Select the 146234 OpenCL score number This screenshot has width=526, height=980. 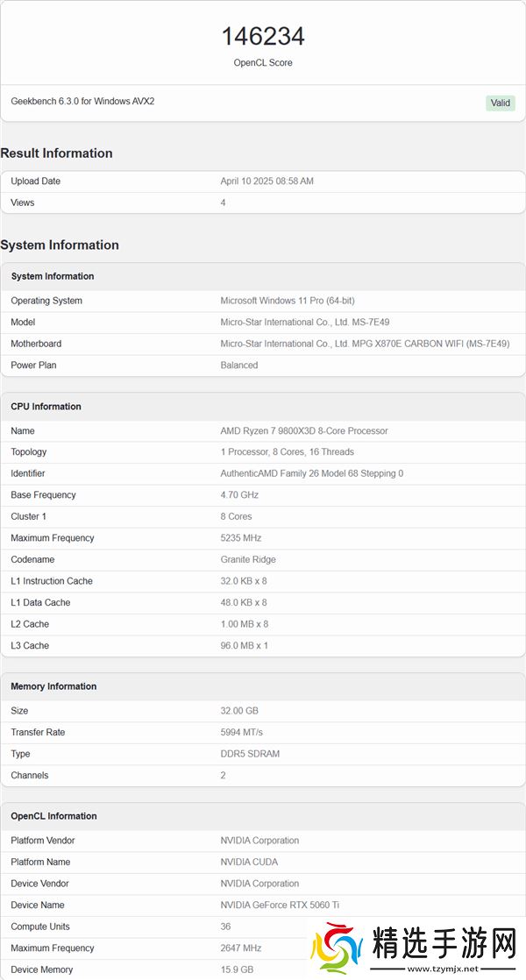[x=263, y=36]
